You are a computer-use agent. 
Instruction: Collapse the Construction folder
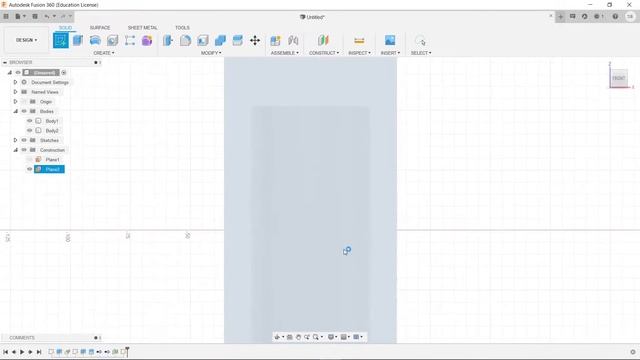point(16,150)
